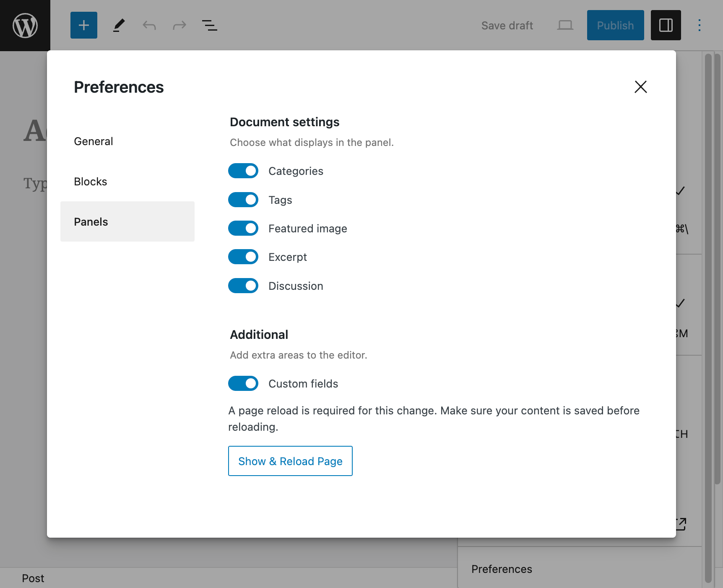Disable the Categories panel toggle
Viewport: 723px width, 588px height.
[243, 171]
